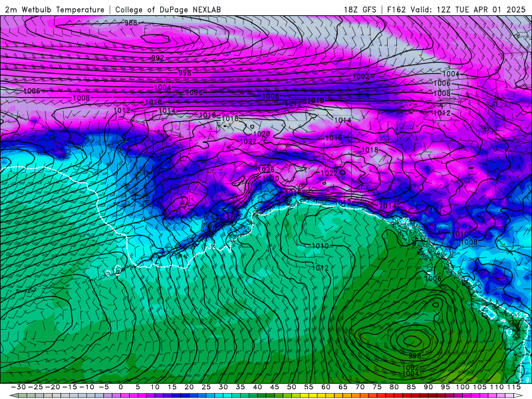Click the 60 value on the color scale
Image resolution: width=532 pixels, height=399 pixels.
[x=326, y=387]
